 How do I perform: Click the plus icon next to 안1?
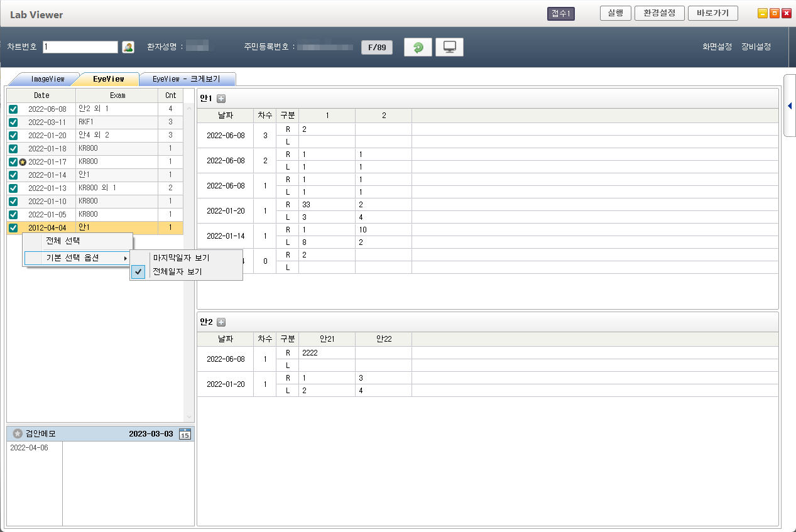pyautogui.click(x=221, y=99)
